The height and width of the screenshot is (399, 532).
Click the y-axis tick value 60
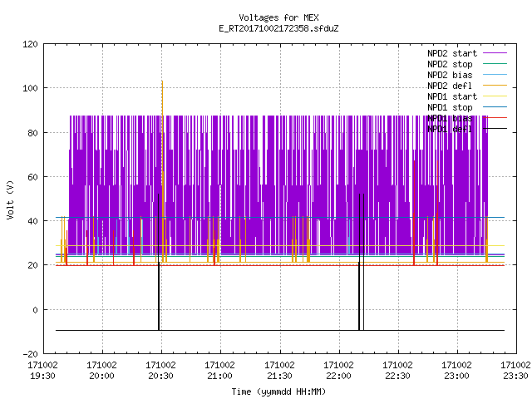tap(33, 177)
